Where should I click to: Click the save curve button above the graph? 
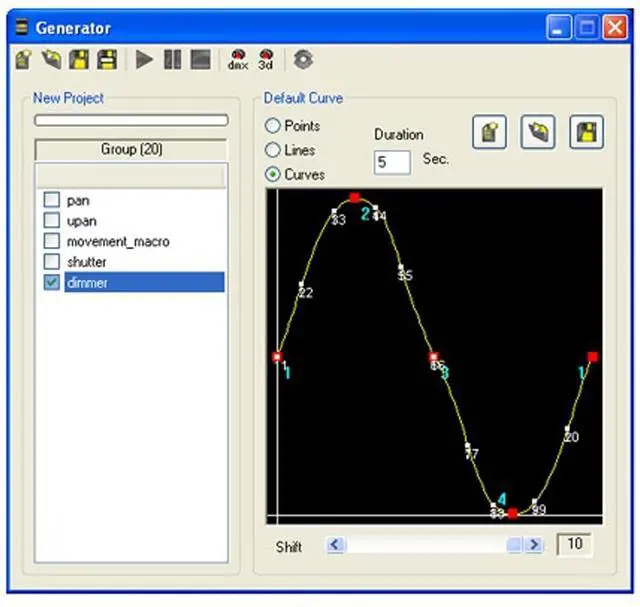point(586,132)
